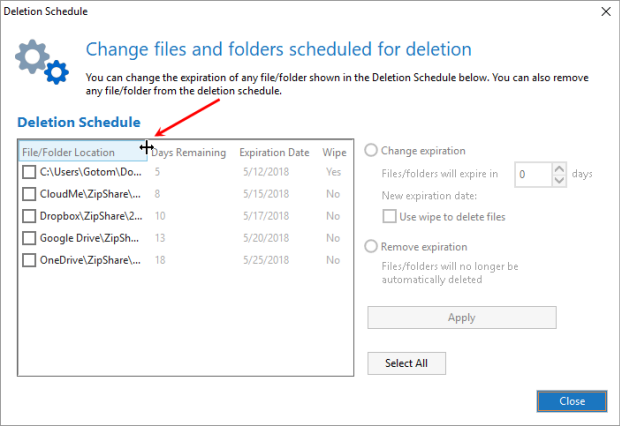
Task: Click the Deletion Schedule section heading
Action: coord(79,122)
